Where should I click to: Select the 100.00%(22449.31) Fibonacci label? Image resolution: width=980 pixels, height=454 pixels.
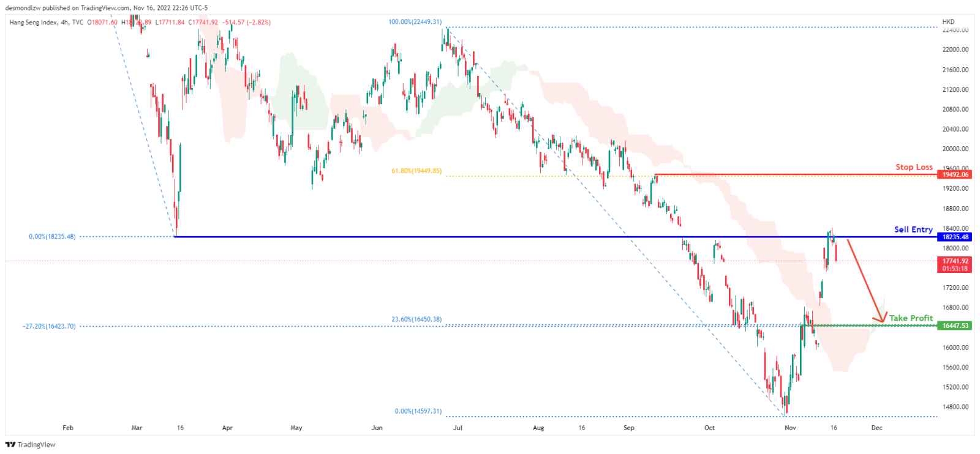pos(415,22)
